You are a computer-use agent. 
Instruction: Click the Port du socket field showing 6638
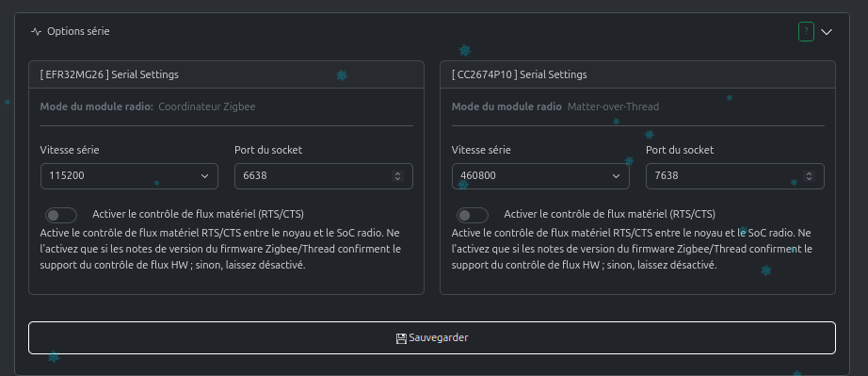(324, 176)
